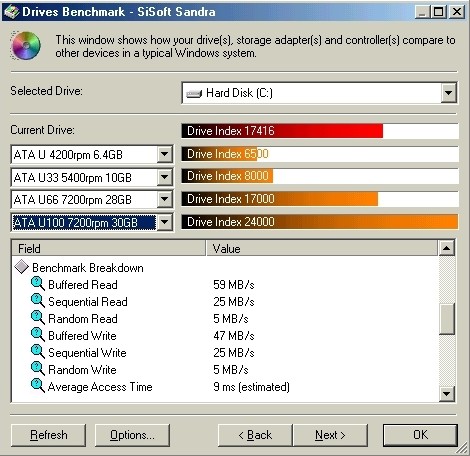The height and width of the screenshot is (456, 470).
Task: Click the results list scroll down arrow
Action: (446, 394)
